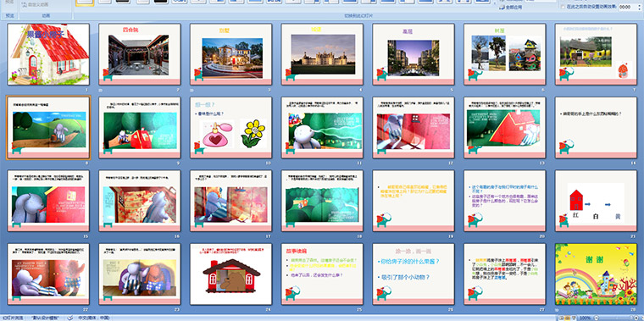Select the 故事续编 slide thumbnail

[x=322, y=274]
